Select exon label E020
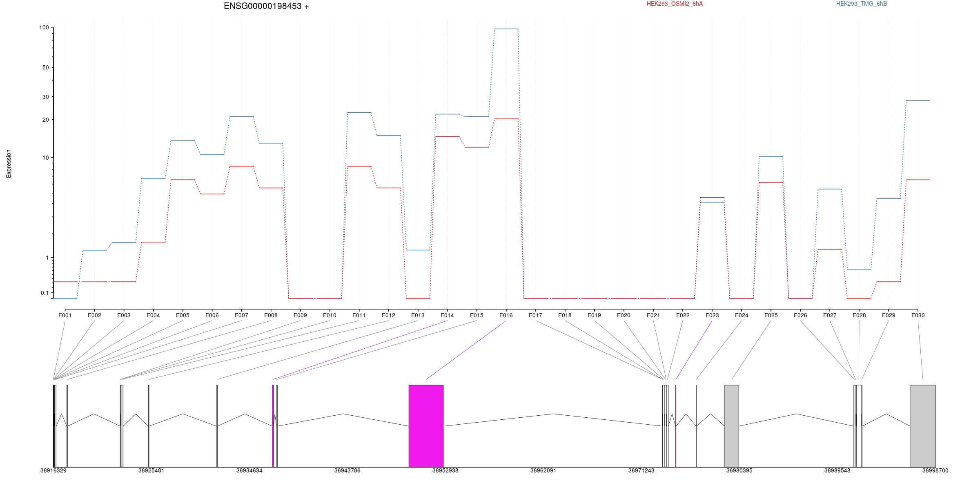 click(x=624, y=315)
